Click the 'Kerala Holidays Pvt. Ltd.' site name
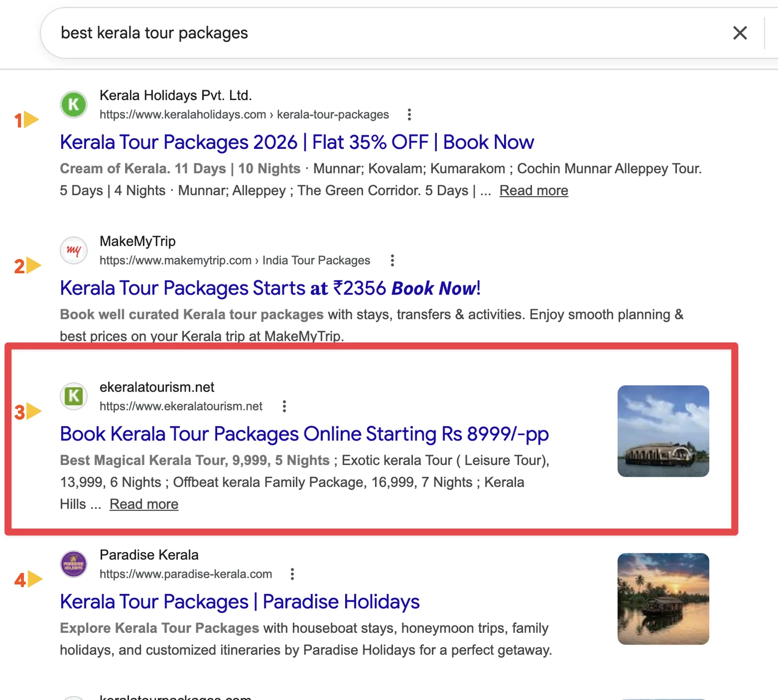The image size is (778, 700). pos(176,96)
